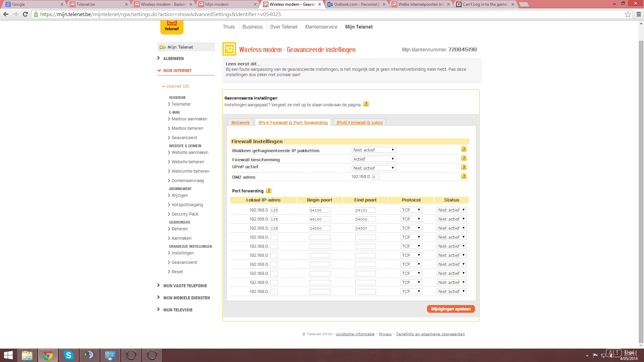Switch to Netwerk tab

pyautogui.click(x=240, y=122)
